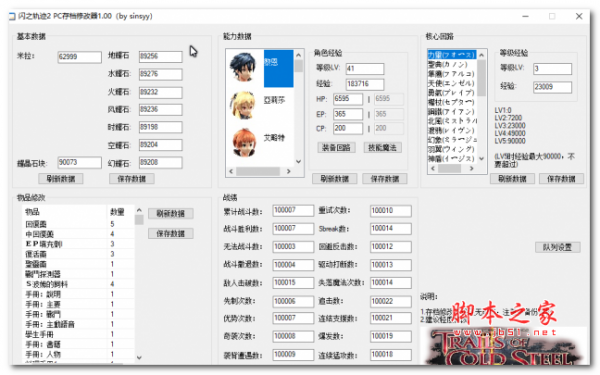Click 保存数据 in the 能力数据 group
This screenshot has height=375, width=600.
[385, 179]
